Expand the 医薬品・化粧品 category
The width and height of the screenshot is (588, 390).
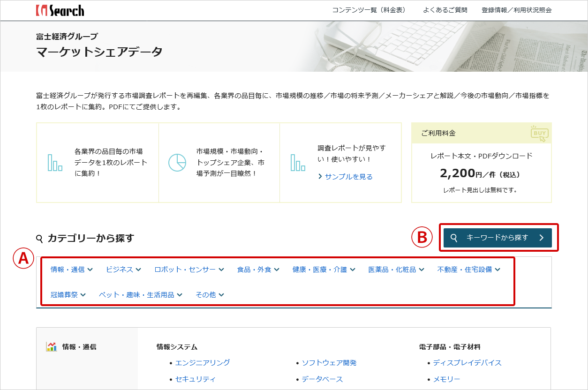396,270
